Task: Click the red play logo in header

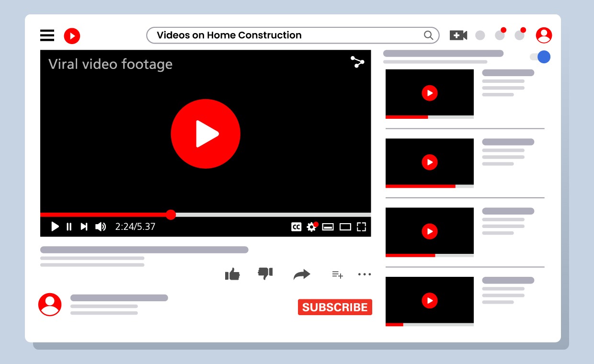Action: (x=72, y=36)
